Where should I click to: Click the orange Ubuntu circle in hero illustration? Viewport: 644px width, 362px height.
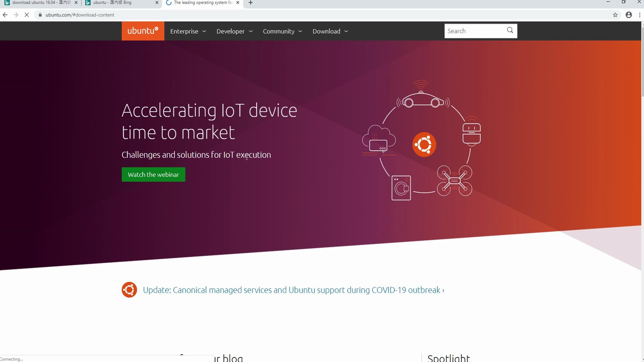pyautogui.click(x=424, y=144)
